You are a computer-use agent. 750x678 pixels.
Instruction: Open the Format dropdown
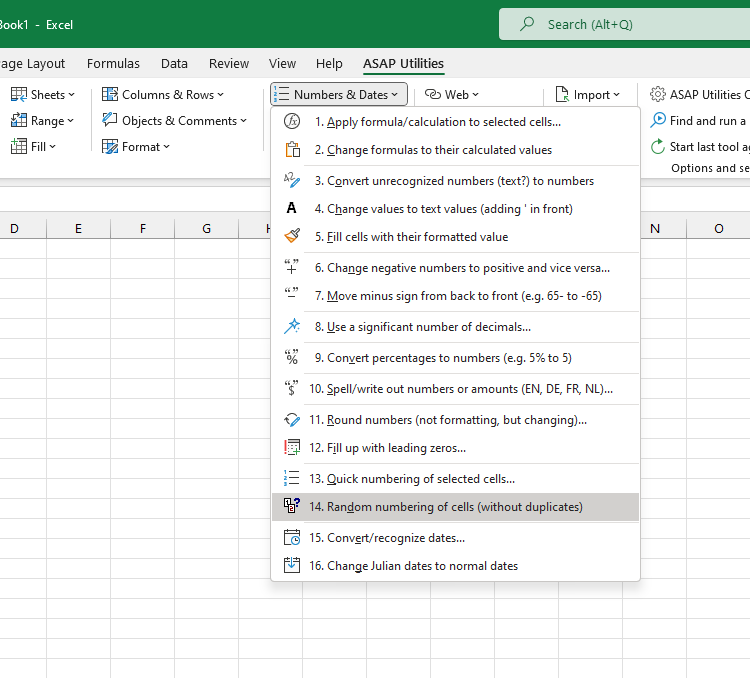pyautogui.click(x=136, y=146)
